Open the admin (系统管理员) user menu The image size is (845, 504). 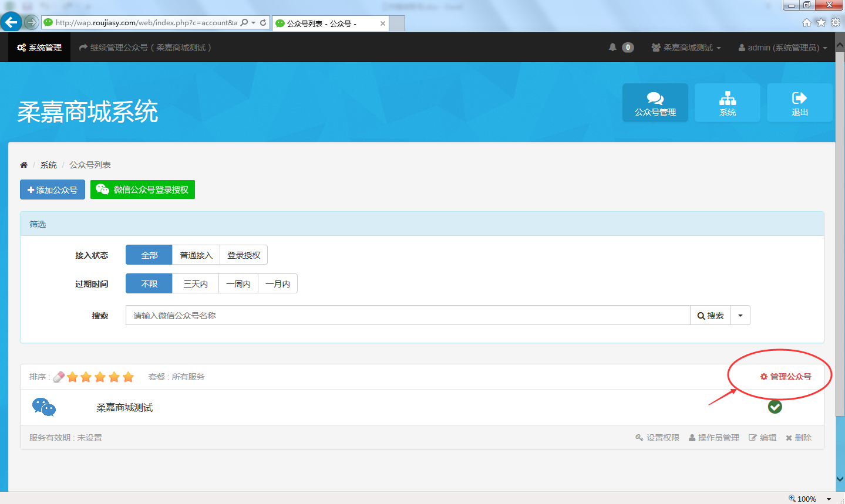782,48
